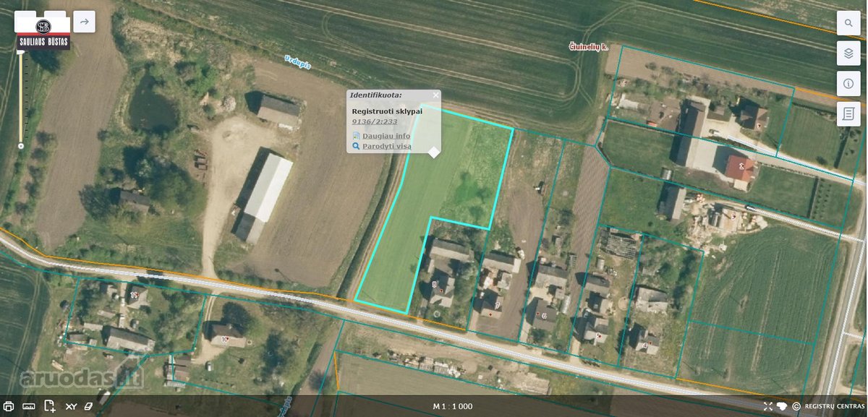868x417 pixels.
Task: Toggle fullscreen map view
Action: (x=767, y=406)
